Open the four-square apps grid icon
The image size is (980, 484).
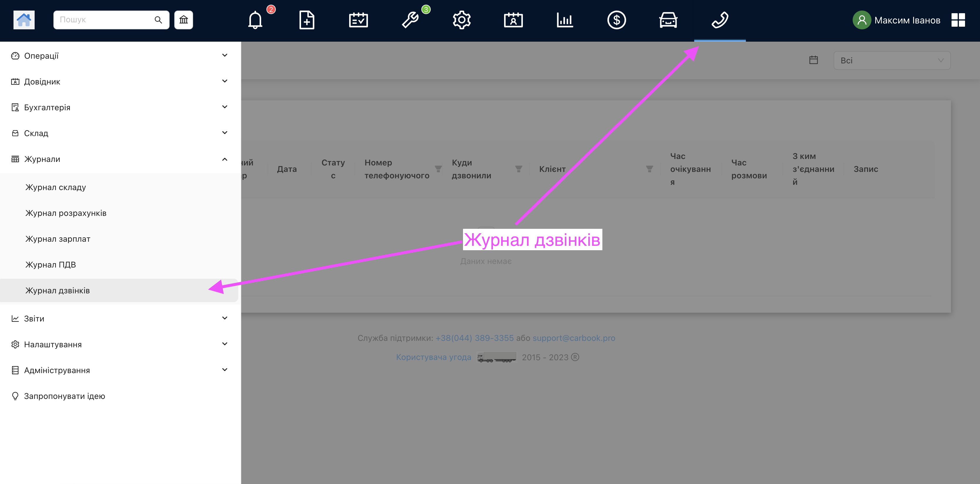[958, 20]
